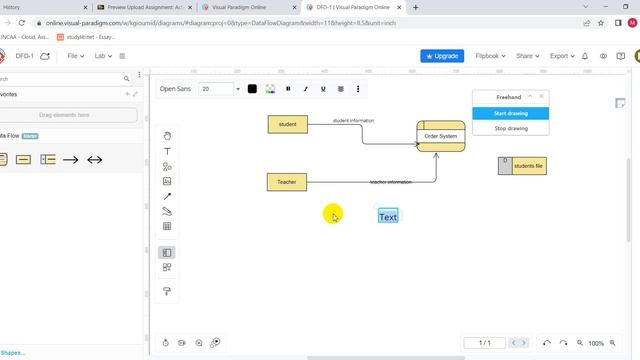Click the 100% zoom level
The image size is (640, 360).
596,343
